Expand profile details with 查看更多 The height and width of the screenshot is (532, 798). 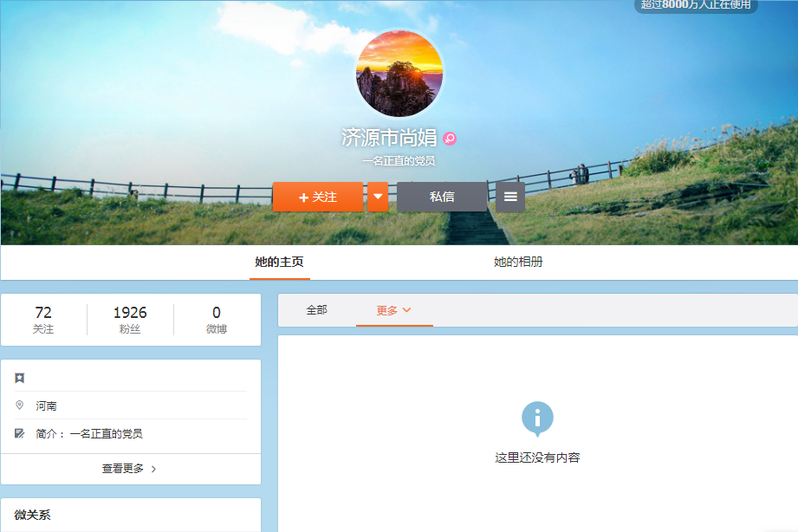(x=130, y=469)
